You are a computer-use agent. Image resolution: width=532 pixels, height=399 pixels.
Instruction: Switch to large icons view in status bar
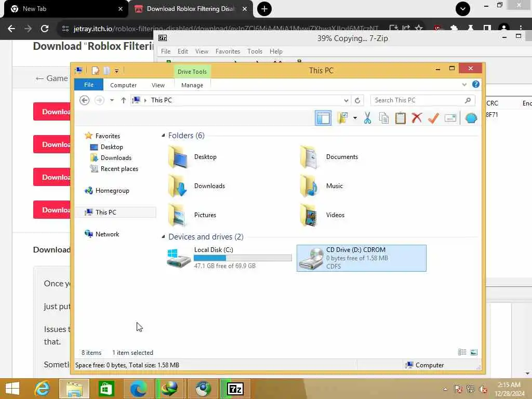click(x=474, y=352)
